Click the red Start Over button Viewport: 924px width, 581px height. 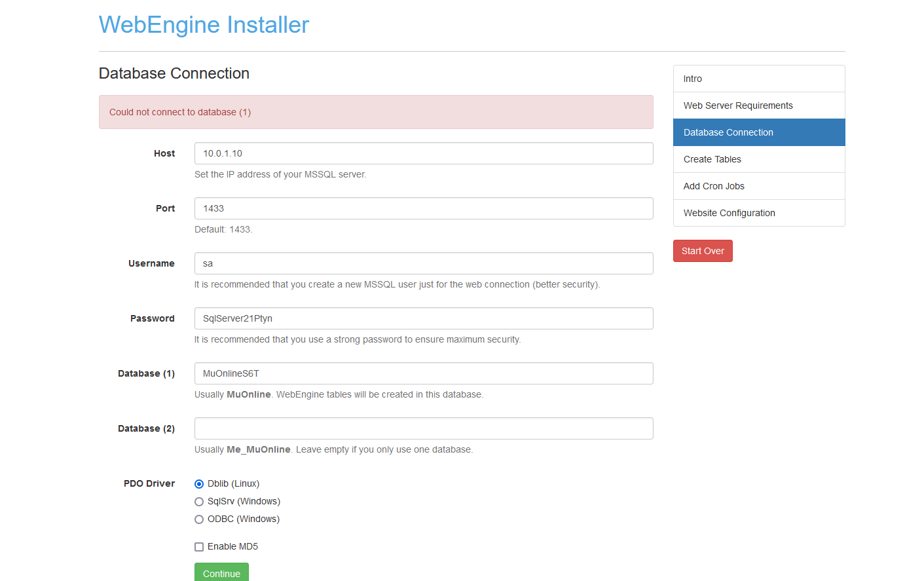702,251
